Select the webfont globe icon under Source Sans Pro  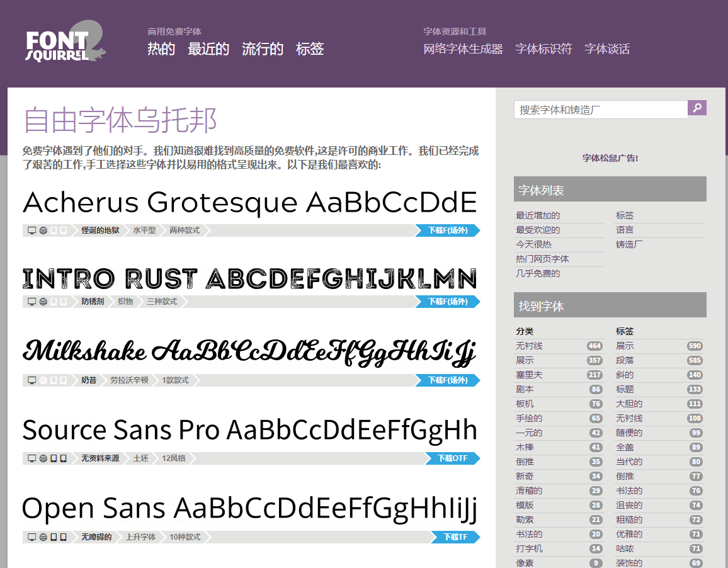coord(44,458)
